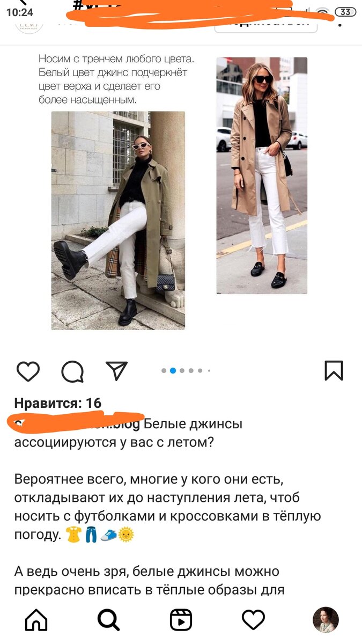Tap the author username ending in blog
362x644 pixels.
pyautogui.click(x=77, y=424)
